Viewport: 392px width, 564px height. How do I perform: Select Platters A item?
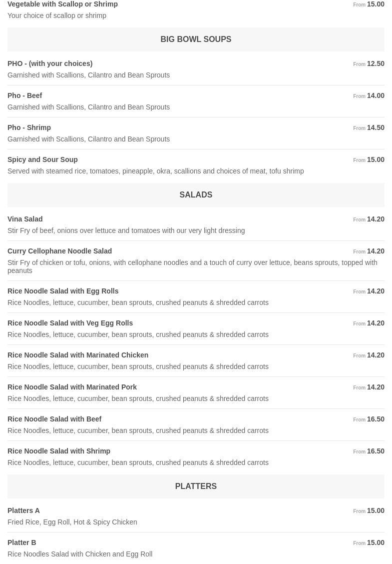[x=24, y=510]
